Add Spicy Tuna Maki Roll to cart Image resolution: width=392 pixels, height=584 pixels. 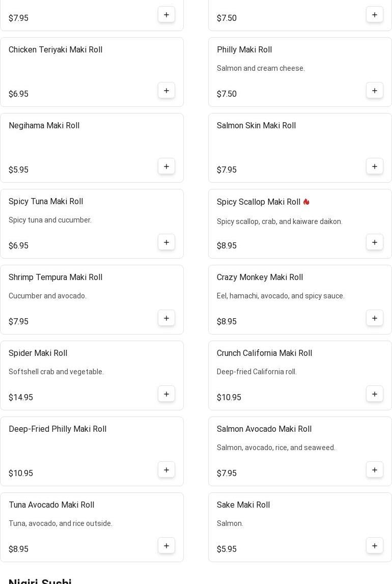(x=166, y=242)
